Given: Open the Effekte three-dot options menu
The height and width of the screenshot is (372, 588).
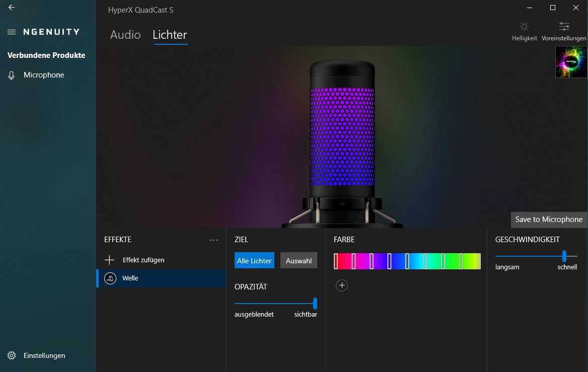Looking at the screenshot, I should (214, 240).
